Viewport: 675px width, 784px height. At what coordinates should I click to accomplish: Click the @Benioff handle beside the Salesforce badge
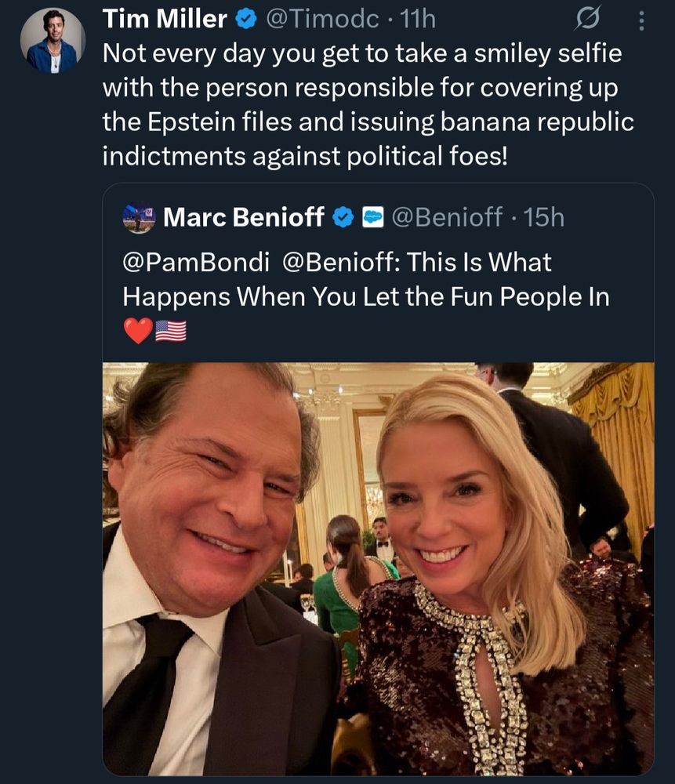[x=447, y=217]
